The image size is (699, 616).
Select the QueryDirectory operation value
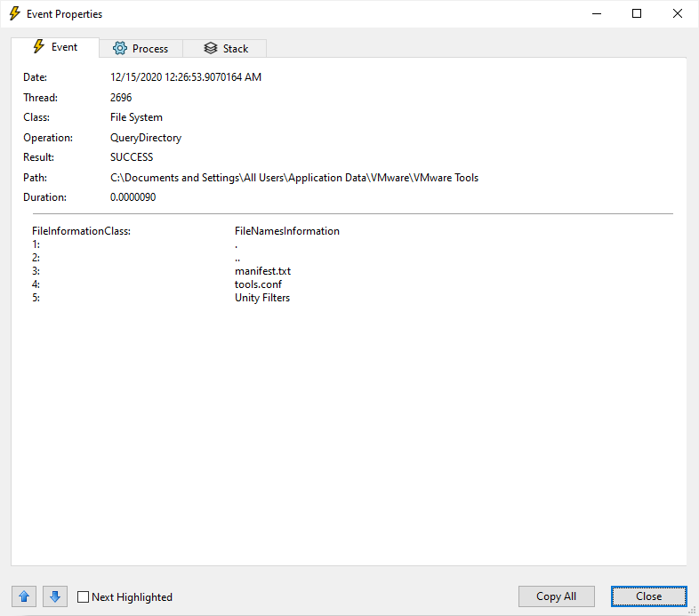[x=146, y=138]
